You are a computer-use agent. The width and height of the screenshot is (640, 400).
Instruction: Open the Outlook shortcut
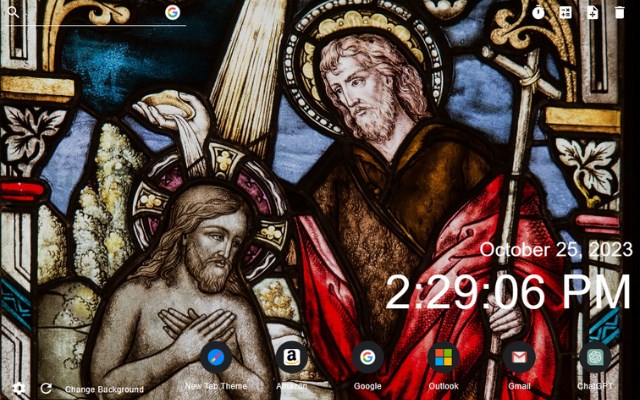click(443, 358)
